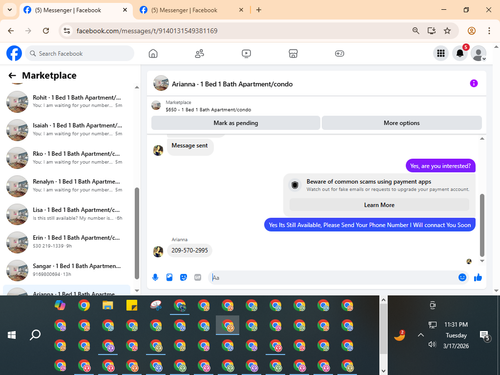Viewport: 500px width, 375px height.
Task: Click the volume speaker tray icon
Action: (x=432, y=344)
